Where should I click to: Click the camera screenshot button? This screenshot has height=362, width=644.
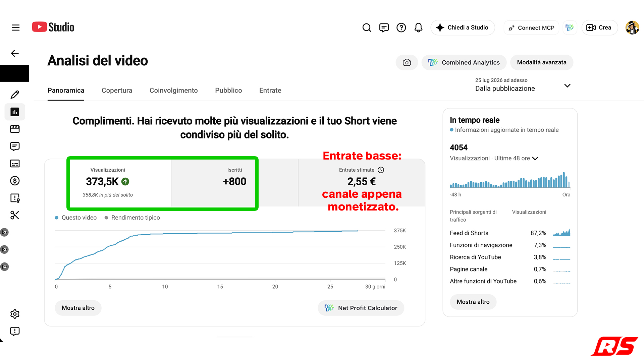click(407, 62)
